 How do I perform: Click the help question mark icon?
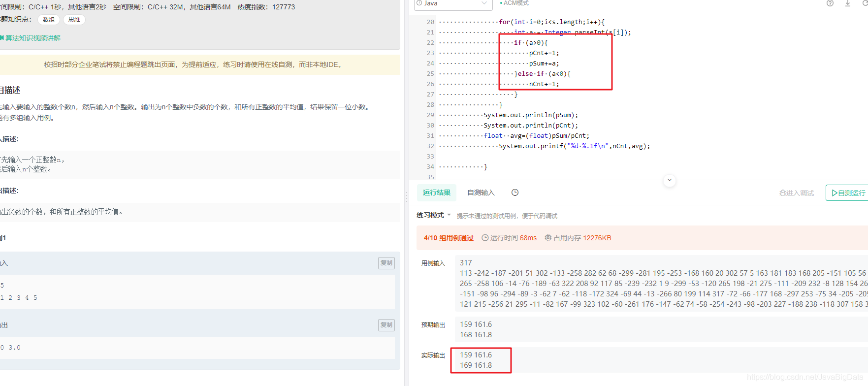tap(830, 3)
